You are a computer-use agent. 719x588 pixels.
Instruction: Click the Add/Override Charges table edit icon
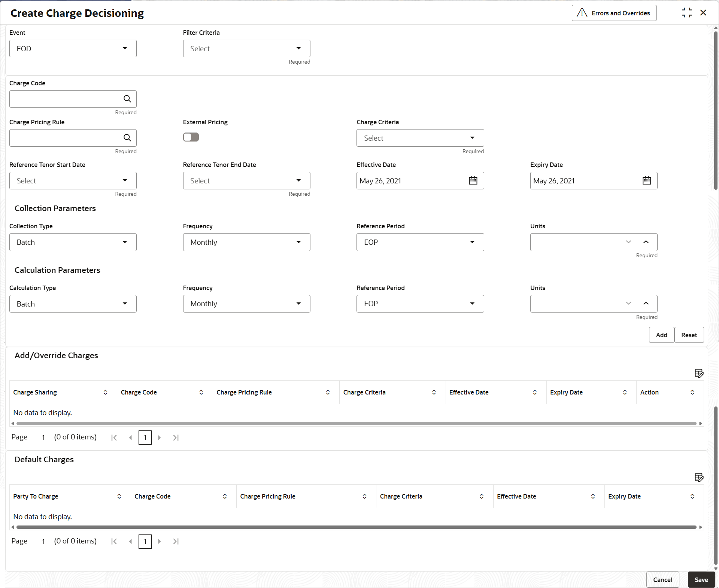(x=699, y=373)
